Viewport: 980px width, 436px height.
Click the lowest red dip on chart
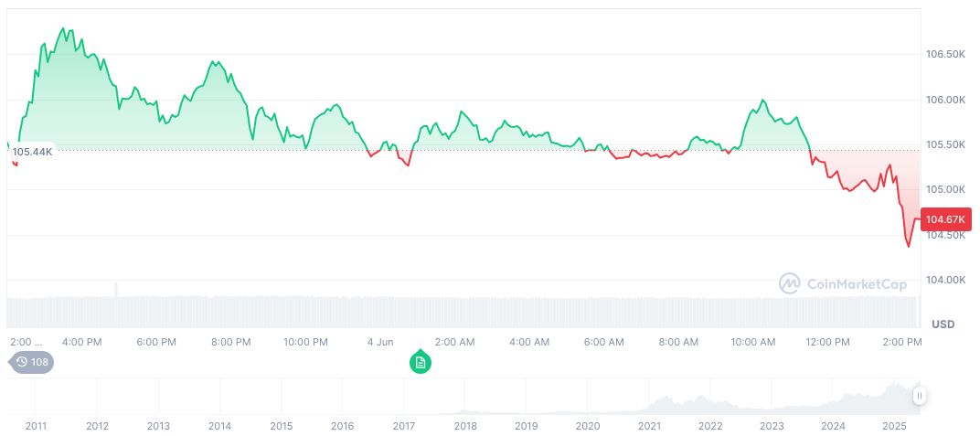[x=908, y=246]
